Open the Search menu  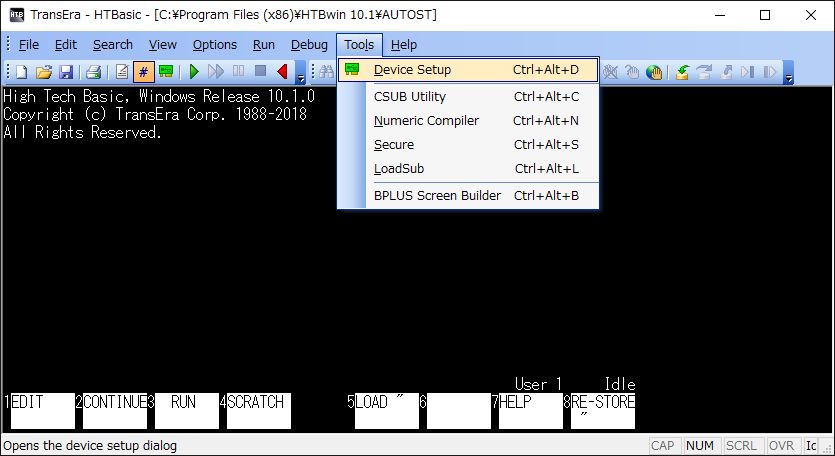coord(113,45)
